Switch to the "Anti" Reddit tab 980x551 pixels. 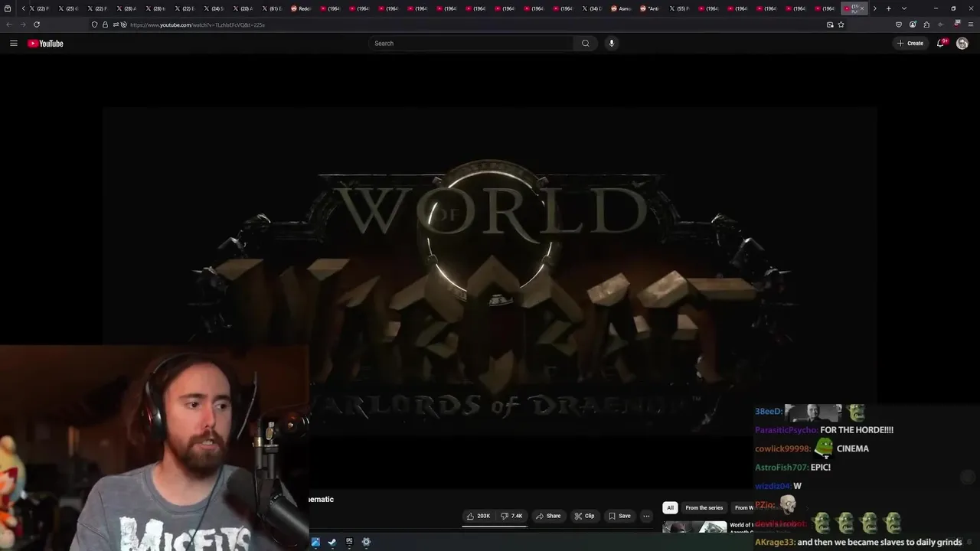(x=649, y=8)
